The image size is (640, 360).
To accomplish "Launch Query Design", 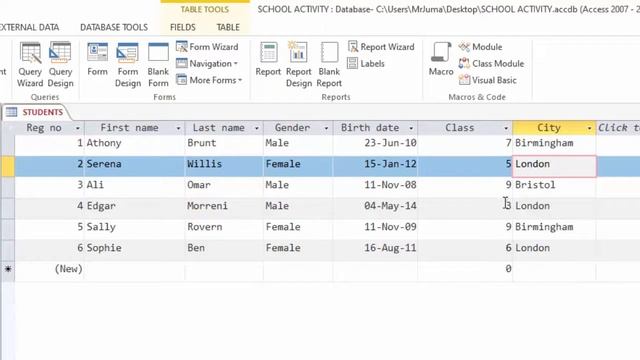I will pyautogui.click(x=60, y=64).
